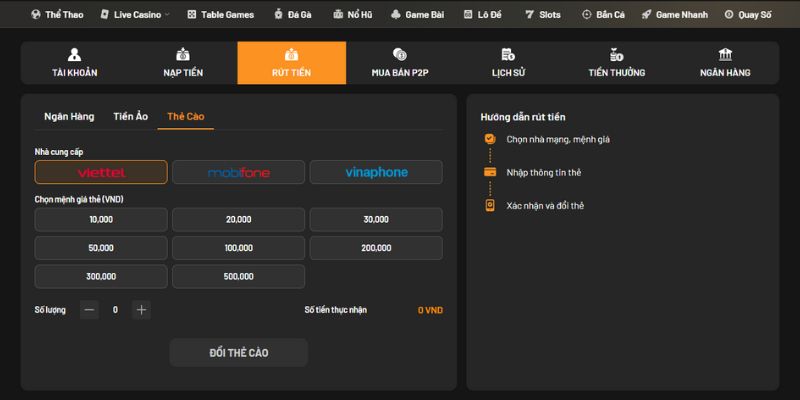800x400 pixels.
Task: Switch to the Ngân Hàng sub-tab
Action: click(x=69, y=117)
